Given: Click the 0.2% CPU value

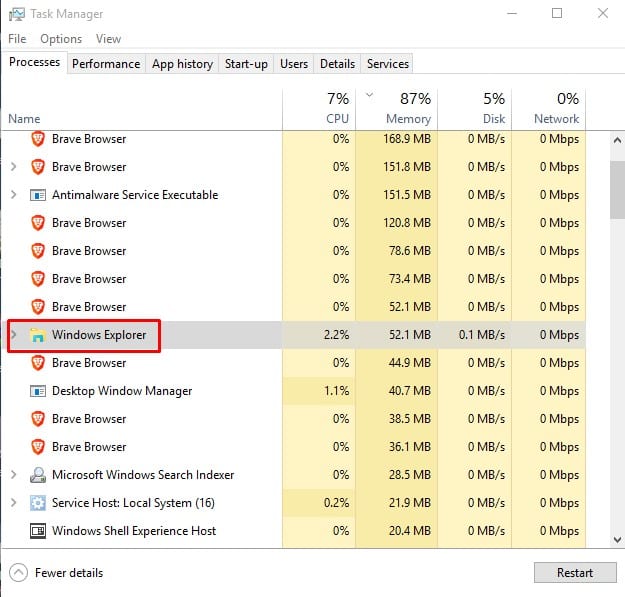Looking at the screenshot, I should tap(336, 503).
